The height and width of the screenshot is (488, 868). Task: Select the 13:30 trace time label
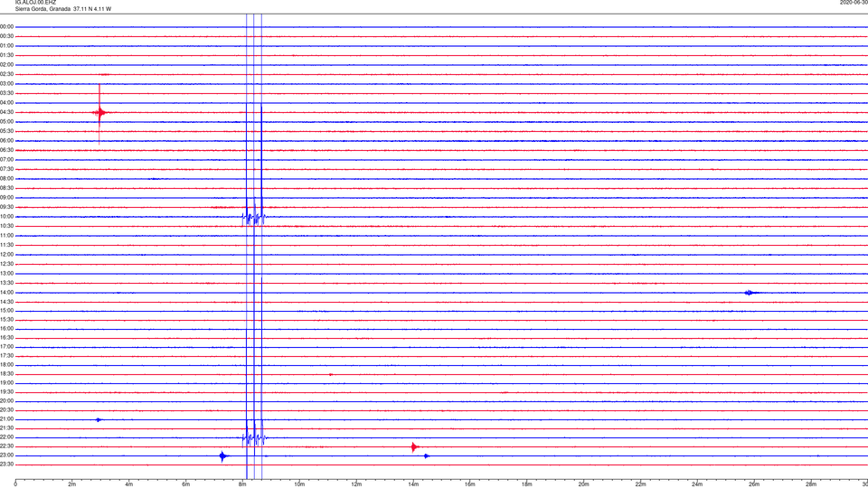coord(7,283)
